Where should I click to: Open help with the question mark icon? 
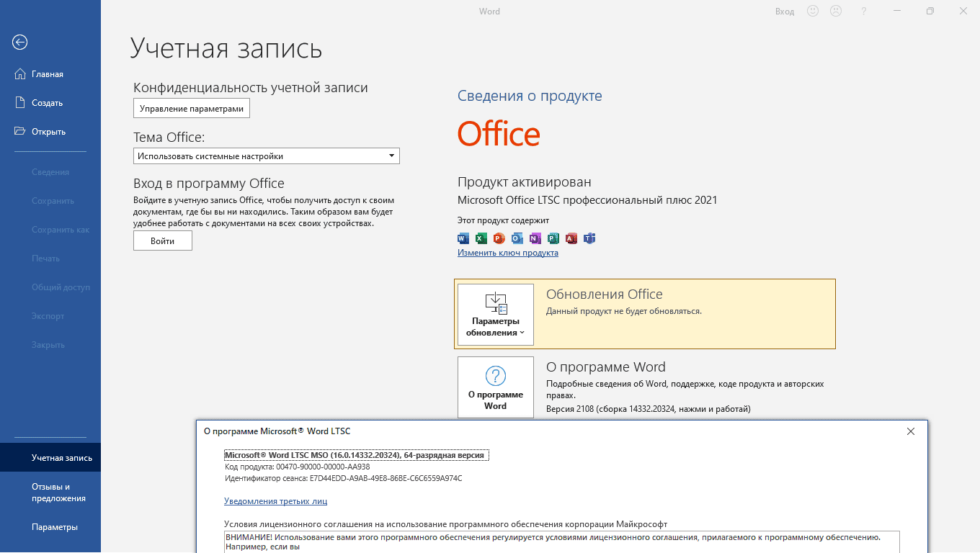tap(864, 11)
